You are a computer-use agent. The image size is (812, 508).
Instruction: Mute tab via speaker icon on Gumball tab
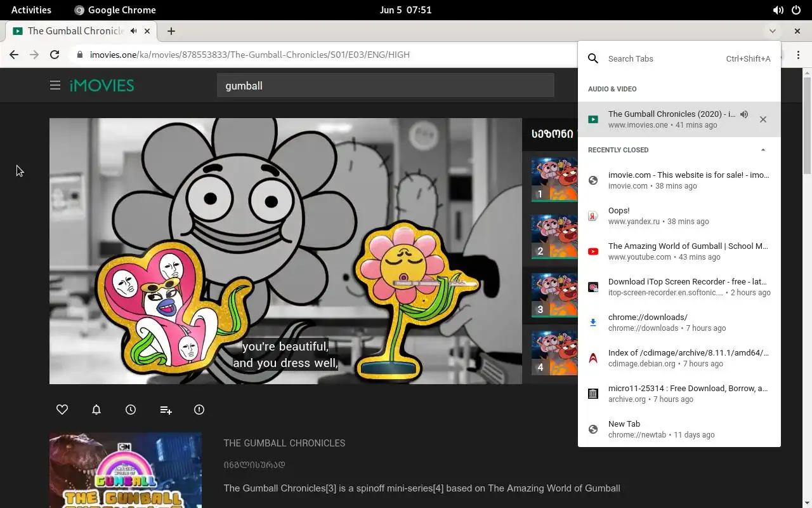pos(134,30)
